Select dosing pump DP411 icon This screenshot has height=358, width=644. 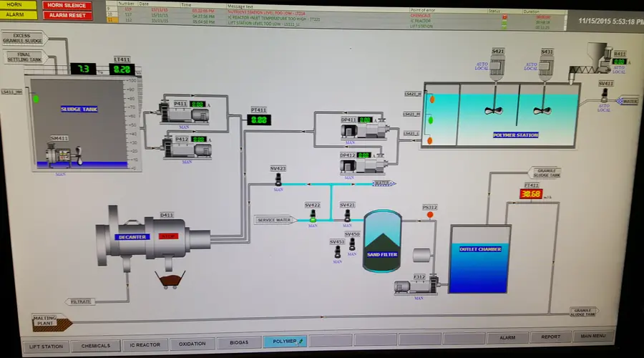click(365, 130)
